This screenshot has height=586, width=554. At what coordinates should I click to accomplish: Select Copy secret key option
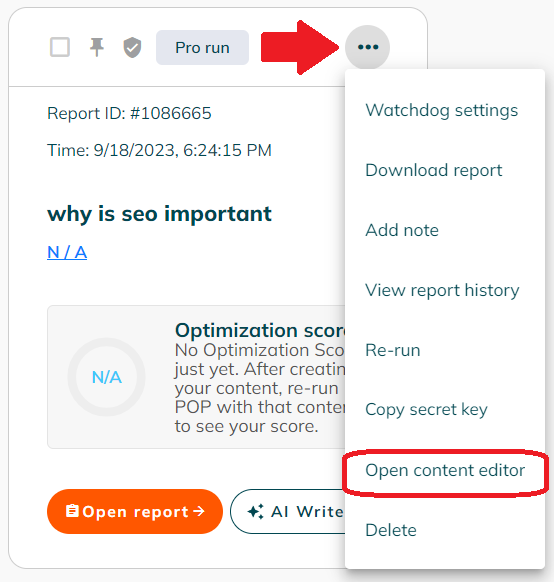coord(426,410)
